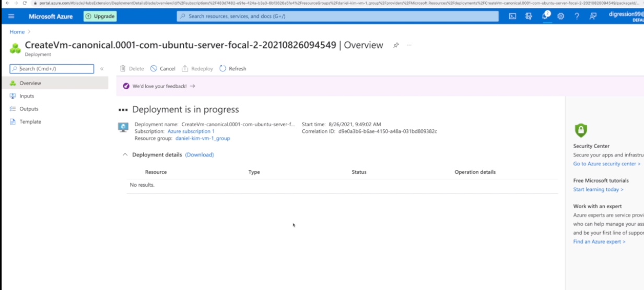Click the Delete toolbar button
644x290 pixels.
(132, 69)
